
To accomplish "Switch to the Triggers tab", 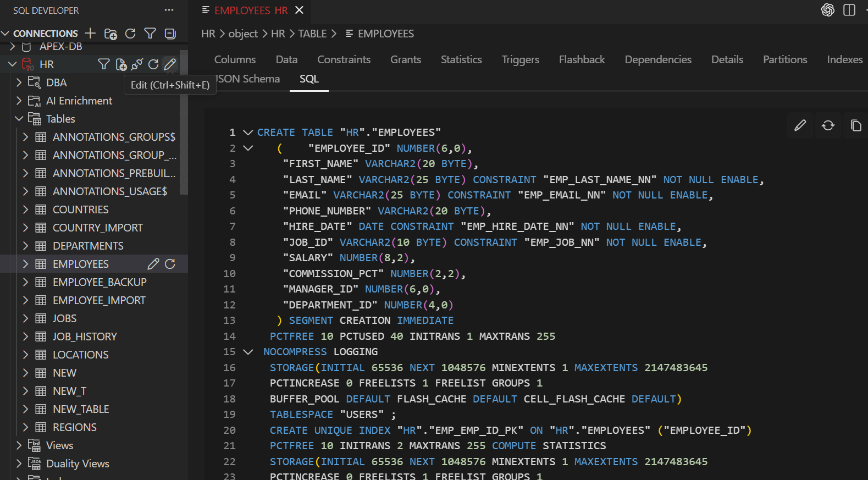I will coord(521,59).
